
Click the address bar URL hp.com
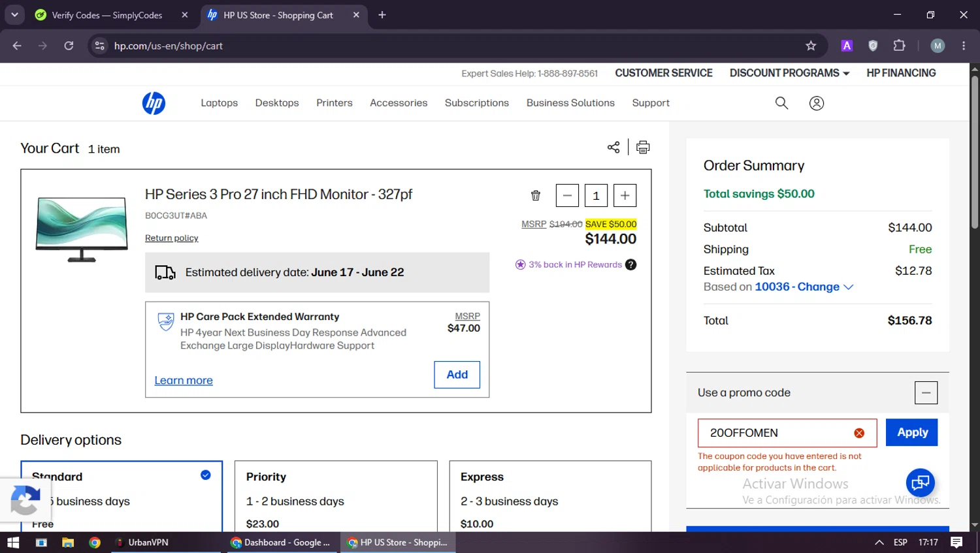pyautogui.click(x=168, y=46)
